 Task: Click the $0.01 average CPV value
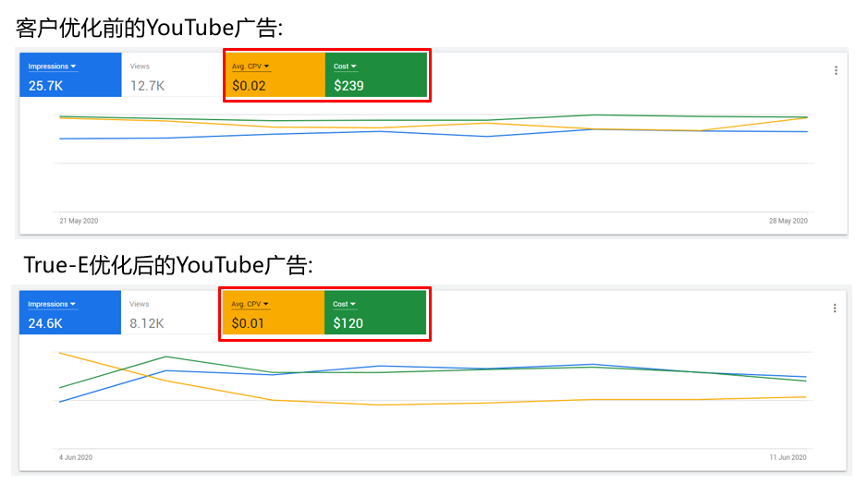click(x=248, y=323)
